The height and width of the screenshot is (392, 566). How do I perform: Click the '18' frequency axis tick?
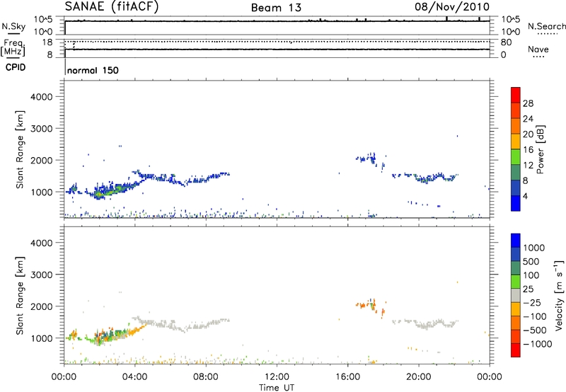tap(47, 42)
